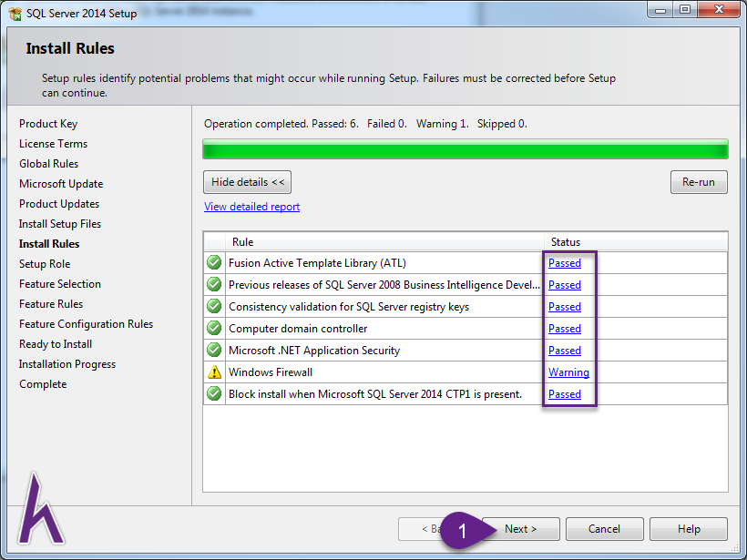Screen dimensions: 747x560
Task: Open the Warning status for Windows Firewall
Action: click(568, 372)
